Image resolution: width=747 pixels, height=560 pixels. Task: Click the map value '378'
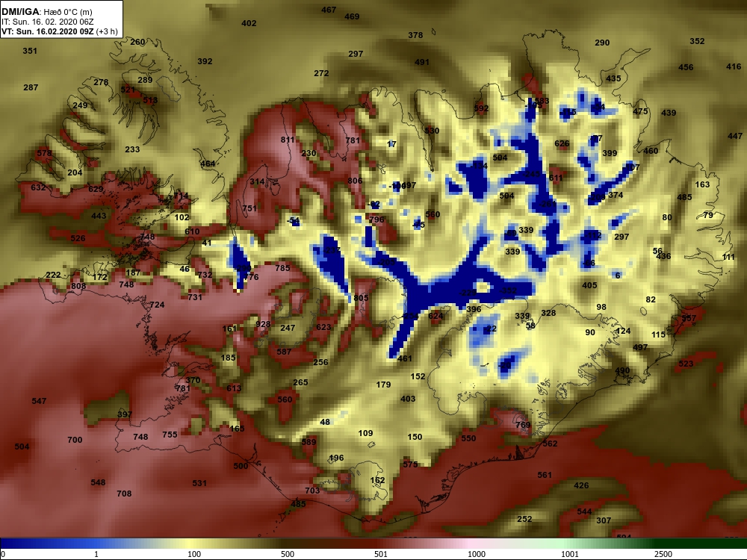[415, 35]
